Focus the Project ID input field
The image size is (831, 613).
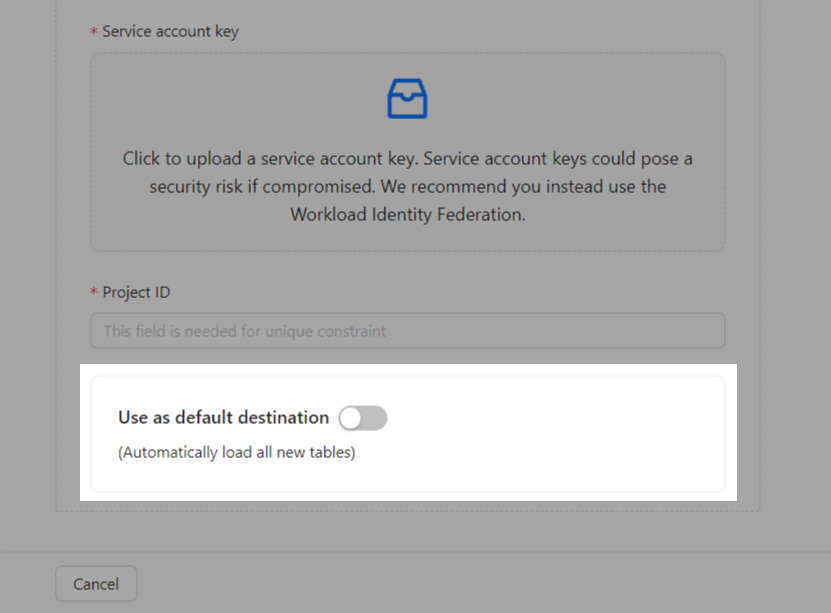[x=407, y=331]
